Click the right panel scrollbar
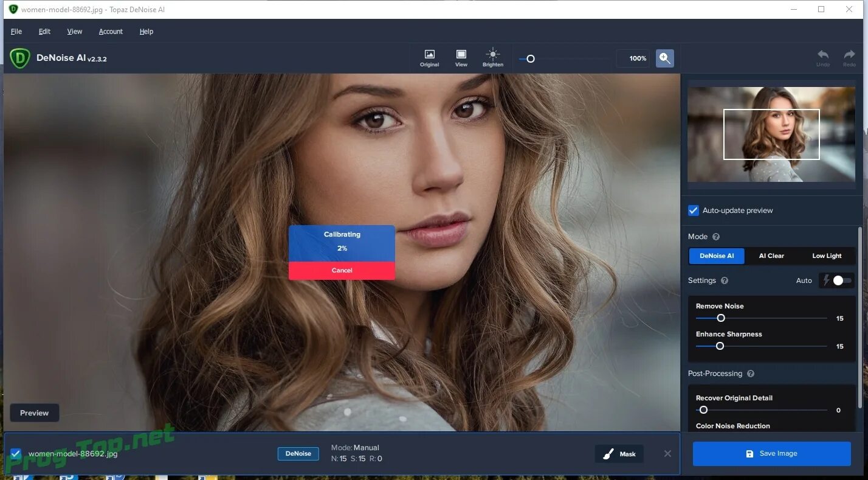This screenshot has width=868, height=480. point(859,318)
